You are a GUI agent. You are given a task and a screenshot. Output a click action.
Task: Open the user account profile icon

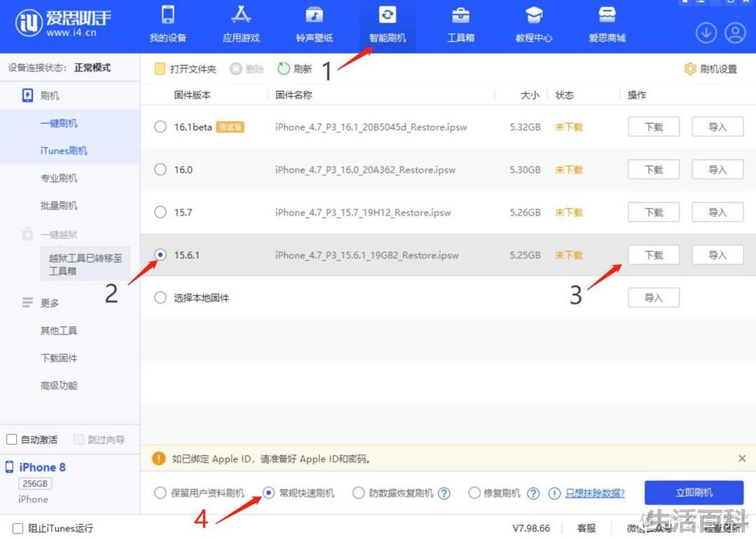[735, 33]
